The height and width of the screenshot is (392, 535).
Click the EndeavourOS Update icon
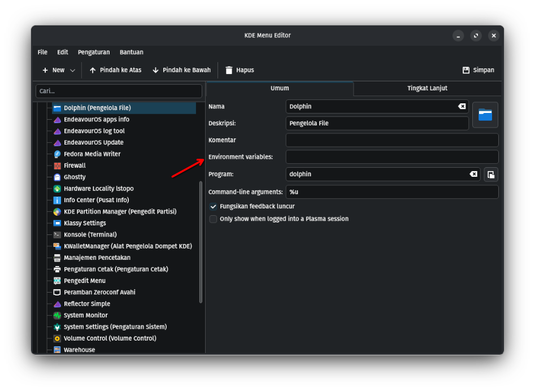point(57,142)
